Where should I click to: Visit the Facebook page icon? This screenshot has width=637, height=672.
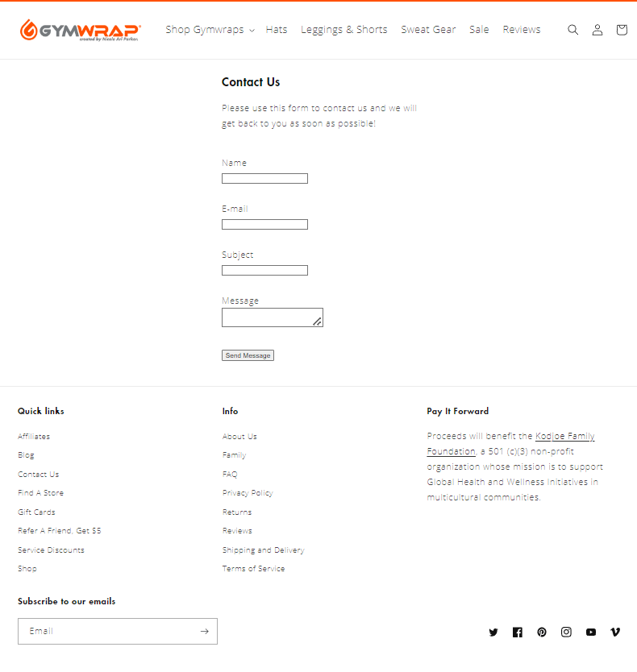coord(518,633)
